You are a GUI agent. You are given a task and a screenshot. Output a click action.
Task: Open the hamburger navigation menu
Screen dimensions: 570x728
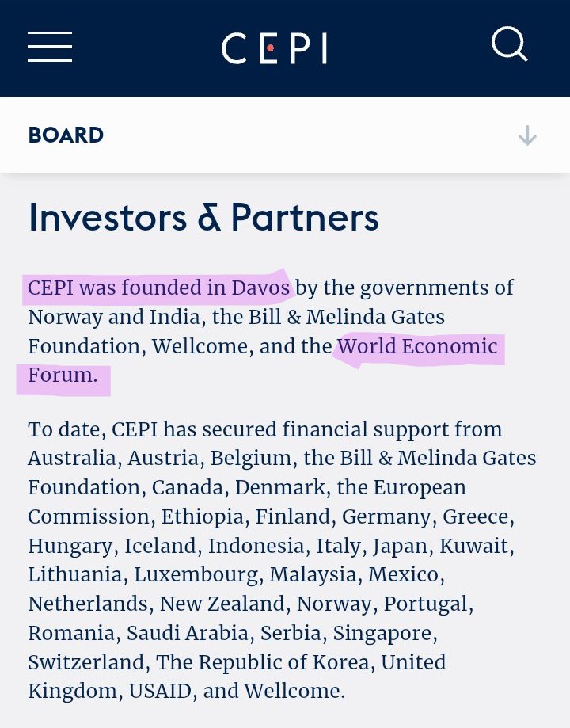point(50,47)
